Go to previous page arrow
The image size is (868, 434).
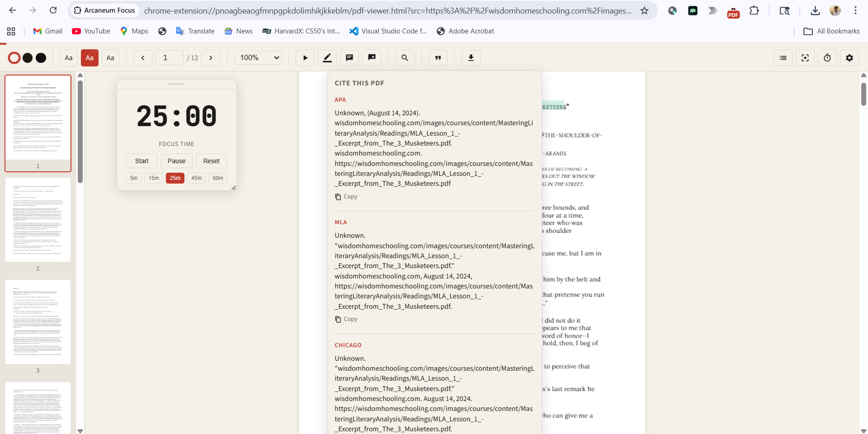click(x=143, y=58)
